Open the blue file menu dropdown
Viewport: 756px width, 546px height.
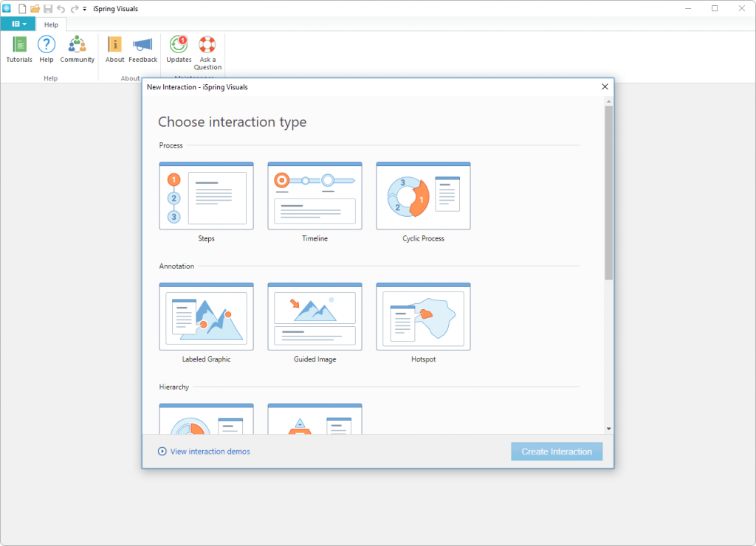tap(18, 24)
